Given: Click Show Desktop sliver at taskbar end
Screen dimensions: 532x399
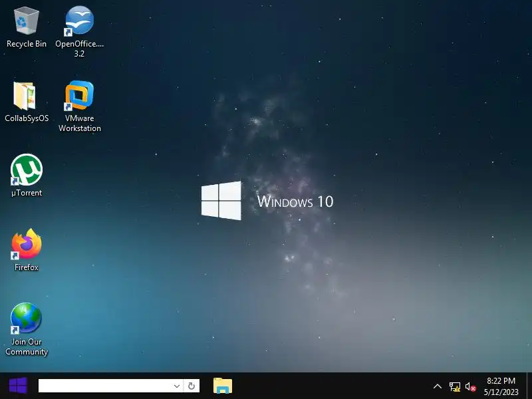Looking at the screenshot, I should click(529, 386).
